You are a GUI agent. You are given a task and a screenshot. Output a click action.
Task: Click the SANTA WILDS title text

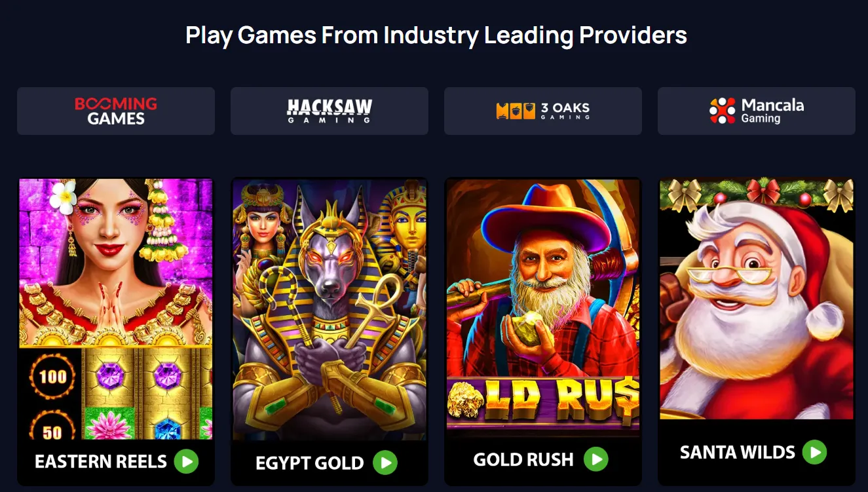pyautogui.click(x=738, y=453)
